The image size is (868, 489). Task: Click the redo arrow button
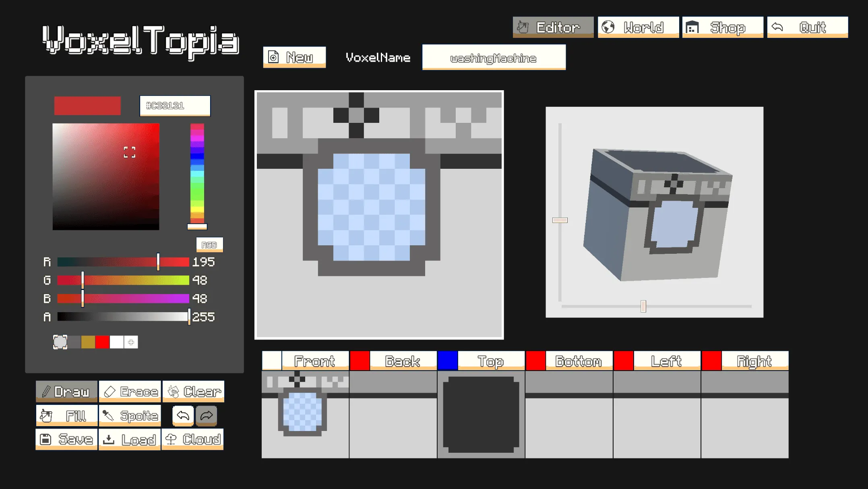click(206, 415)
